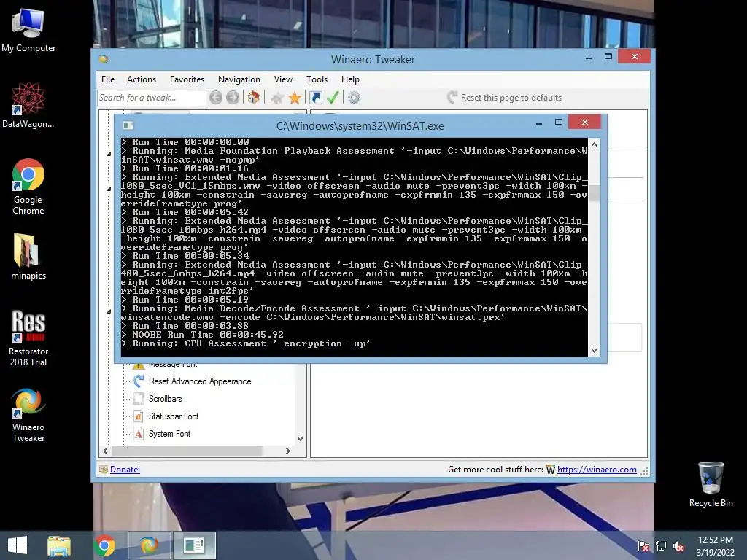Close the WinSAT.exe console window
The width and height of the screenshot is (747, 560).
click(x=584, y=122)
